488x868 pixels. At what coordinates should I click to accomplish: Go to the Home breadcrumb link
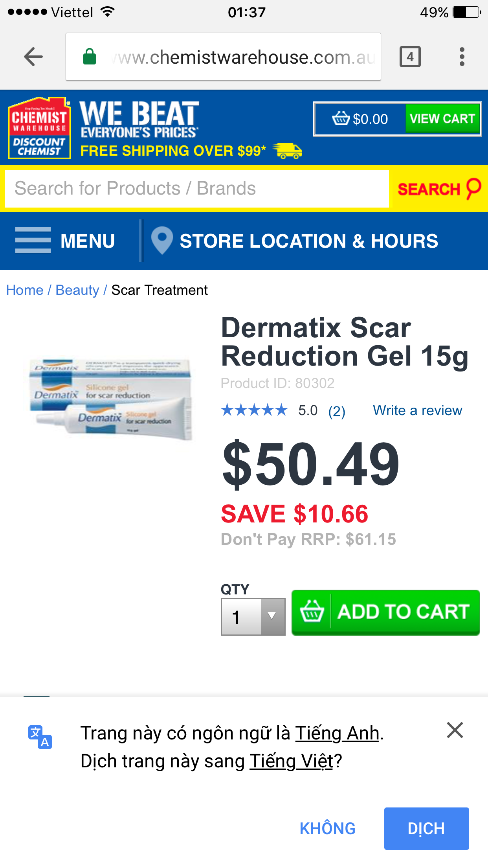point(25,290)
